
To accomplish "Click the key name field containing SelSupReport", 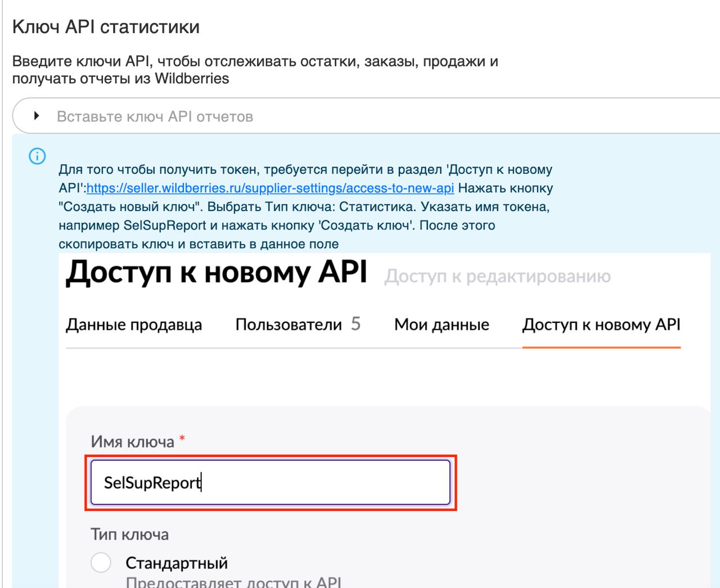I will [270, 483].
